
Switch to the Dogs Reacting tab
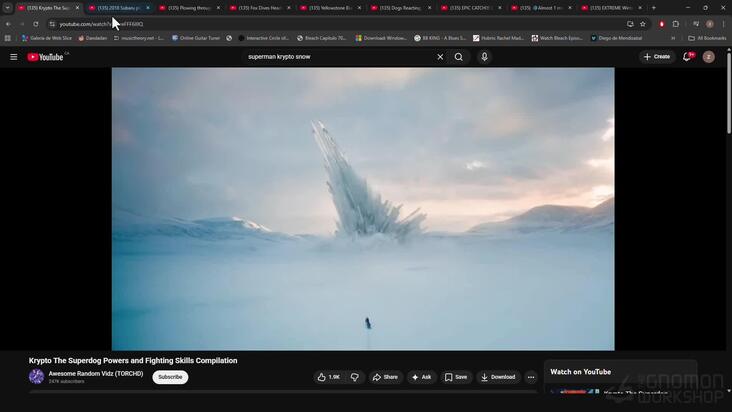tap(401, 8)
